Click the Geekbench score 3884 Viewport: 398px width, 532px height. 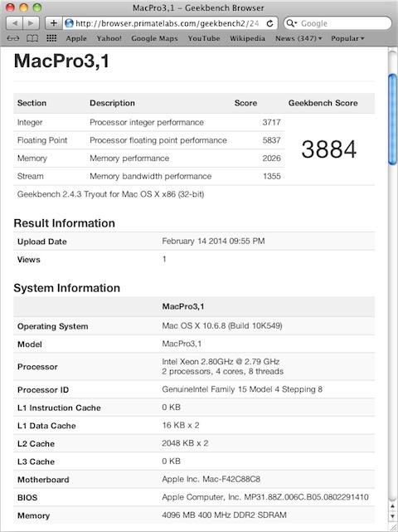pos(329,149)
